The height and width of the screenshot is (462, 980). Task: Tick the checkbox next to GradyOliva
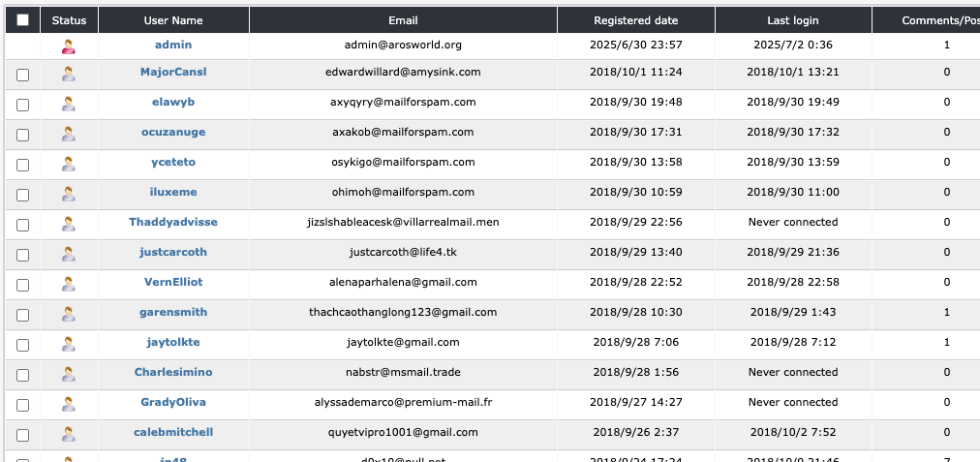pyautogui.click(x=23, y=405)
